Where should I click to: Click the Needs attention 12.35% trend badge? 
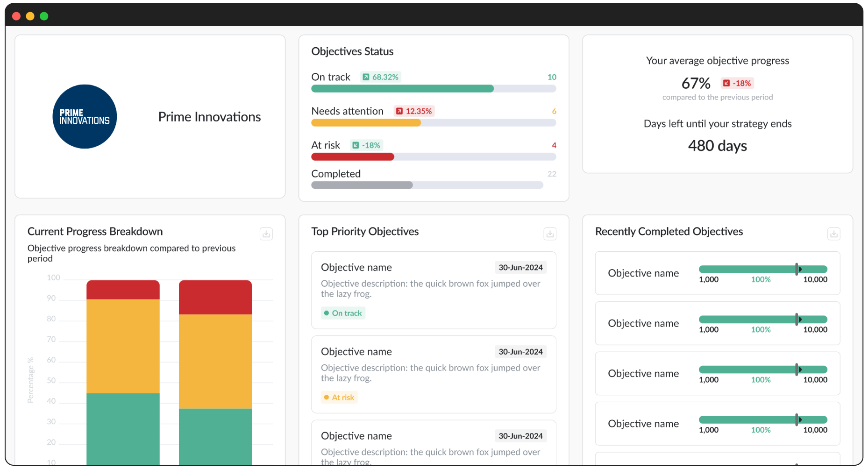[x=414, y=111]
